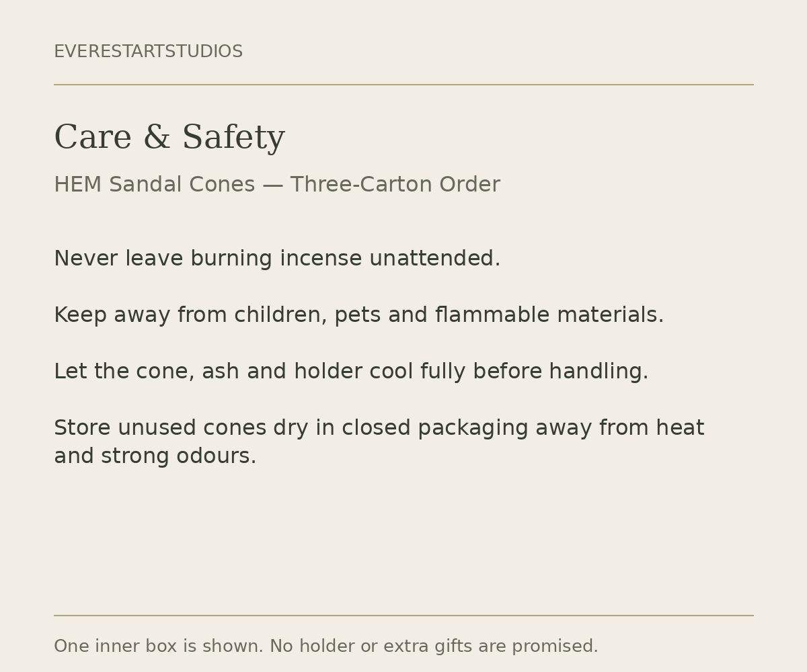
Task: Select the Care & Safety heading
Action: pos(169,138)
